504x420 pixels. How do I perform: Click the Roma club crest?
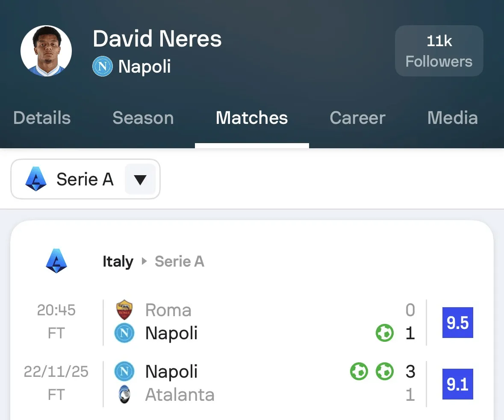click(124, 310)
